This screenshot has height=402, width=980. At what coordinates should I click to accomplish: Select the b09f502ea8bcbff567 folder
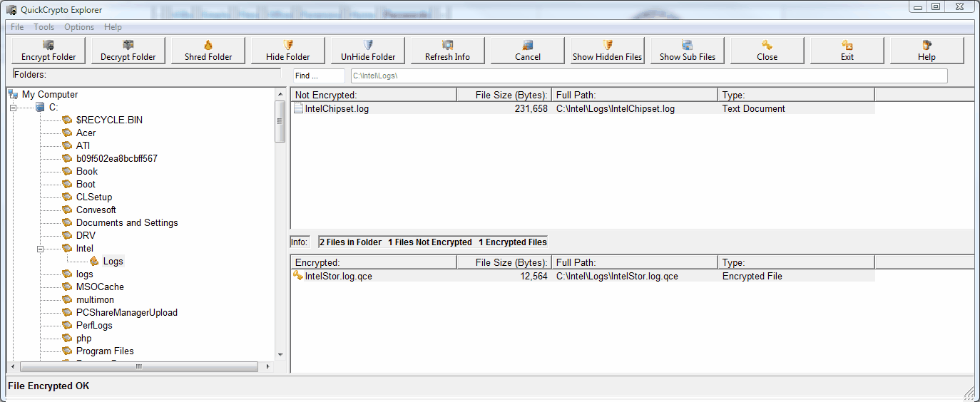click(117, 158)
